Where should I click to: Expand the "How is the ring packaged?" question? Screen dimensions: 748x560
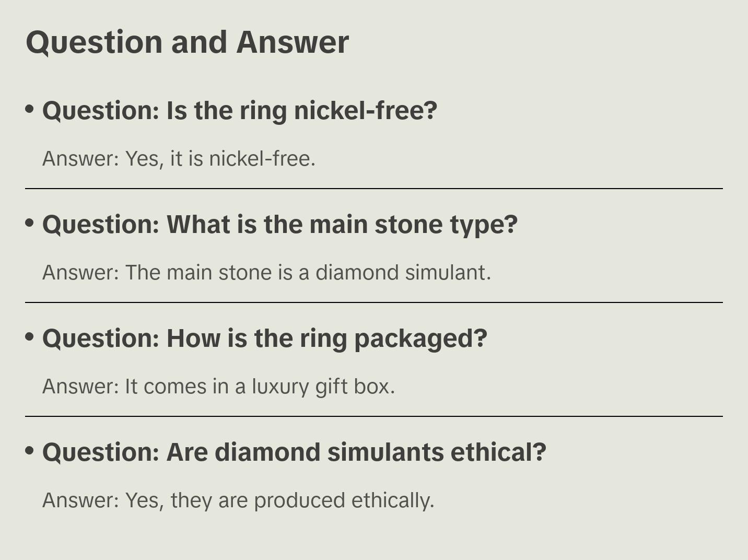(264, 339)
